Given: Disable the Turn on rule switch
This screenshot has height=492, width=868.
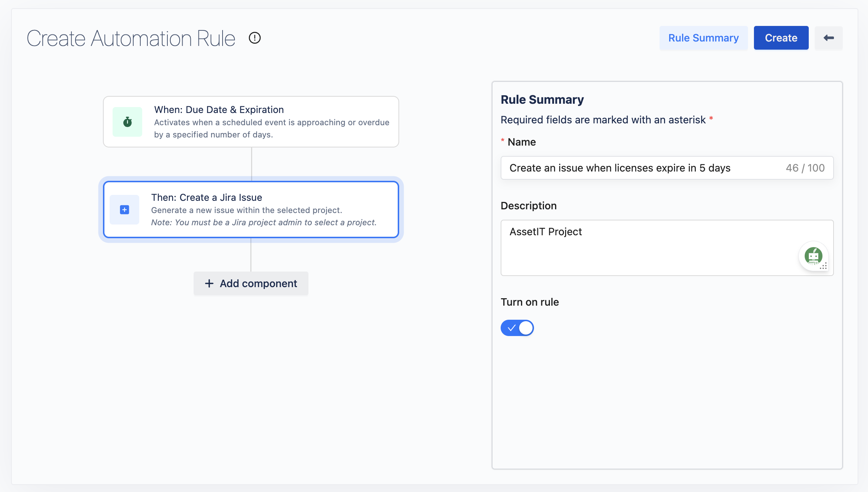Looking at the screenshot, I should (517, 328).
